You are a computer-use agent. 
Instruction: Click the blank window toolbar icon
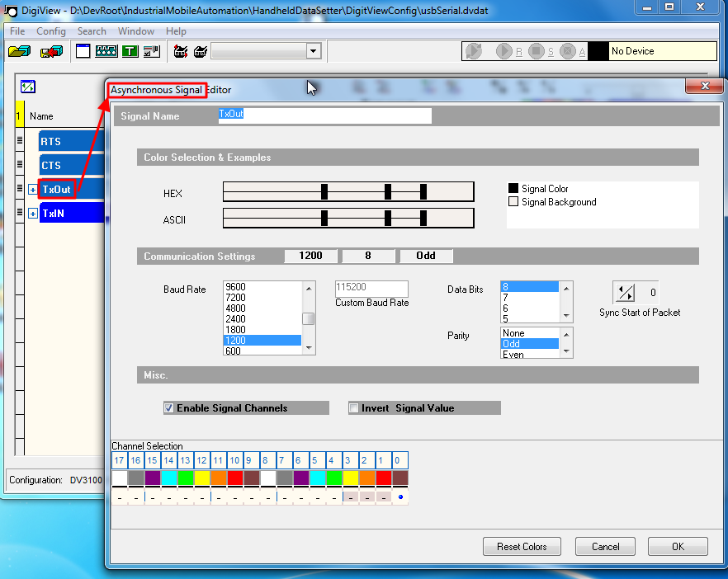point(83,51)
